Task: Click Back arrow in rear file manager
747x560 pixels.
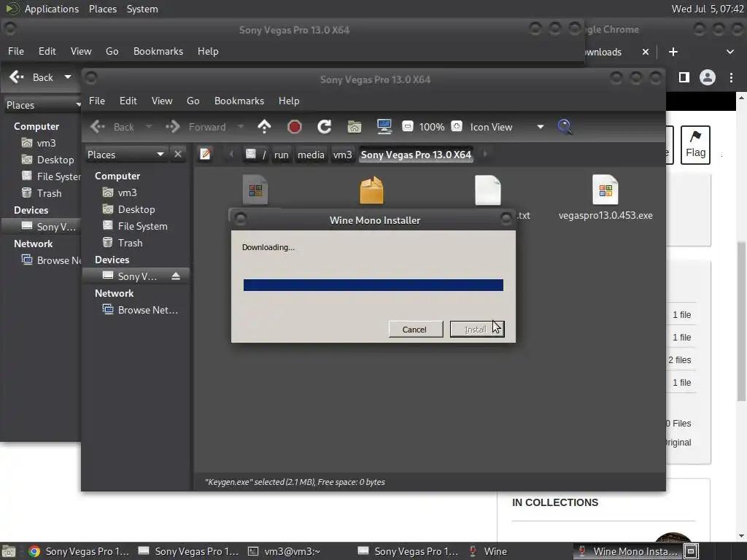Action: (18, 77)
